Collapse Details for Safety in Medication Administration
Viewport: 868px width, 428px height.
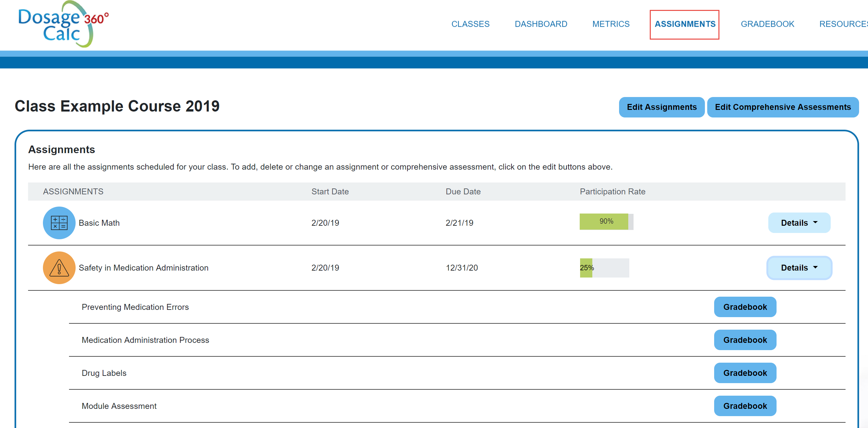[799, 268]
